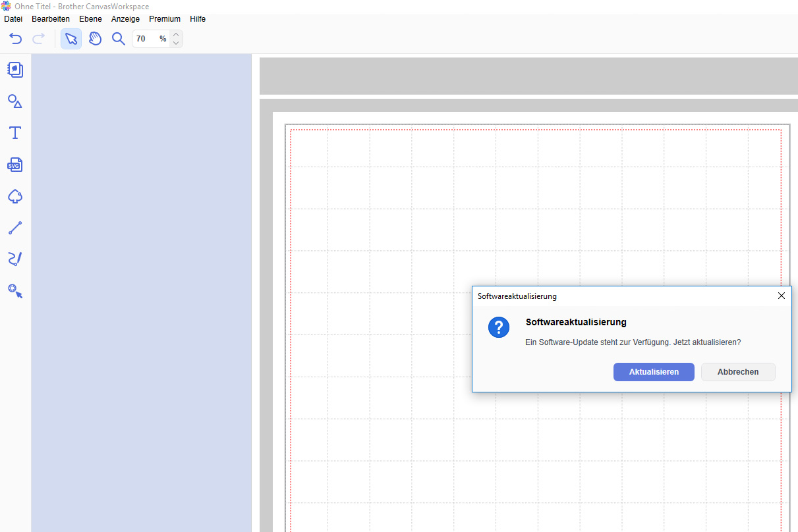
Task: Click the bottom sidebar cursor-and-circles tool icon
Action: 15,290
